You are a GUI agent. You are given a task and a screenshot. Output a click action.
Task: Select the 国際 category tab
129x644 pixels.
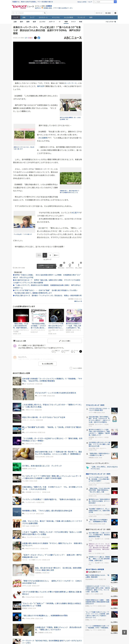(x=28, y=22)
